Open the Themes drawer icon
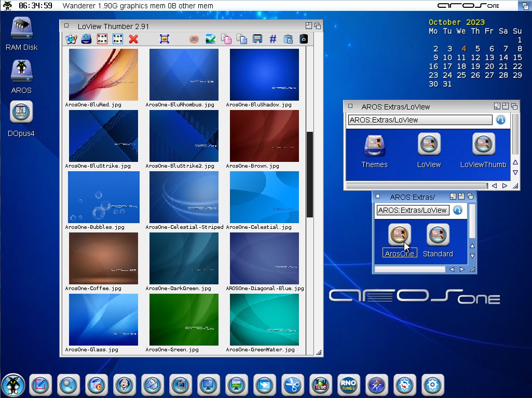The image size is (532, 398). 374,145
